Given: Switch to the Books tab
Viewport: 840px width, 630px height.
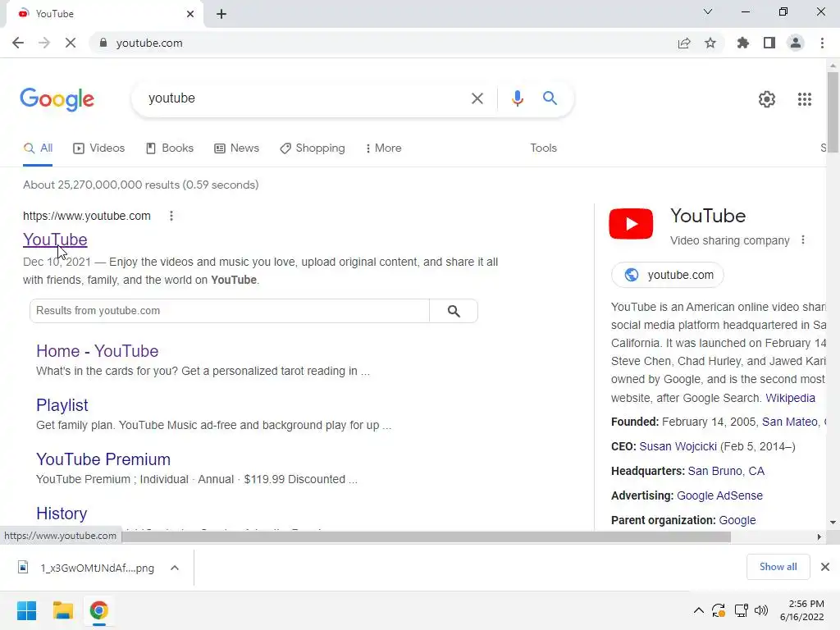Looking at the screenshot, I should (170, 148).
